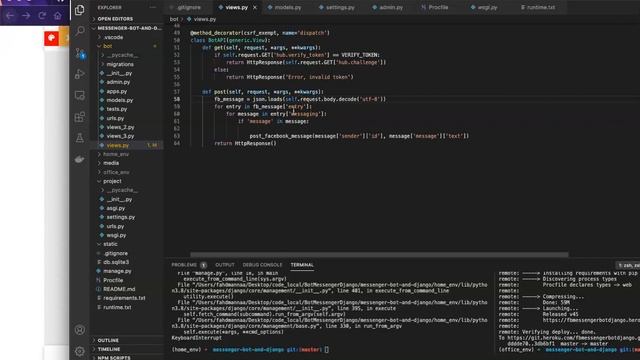Open Run and Debug view
Screen dimensions: 640x360
80,74
